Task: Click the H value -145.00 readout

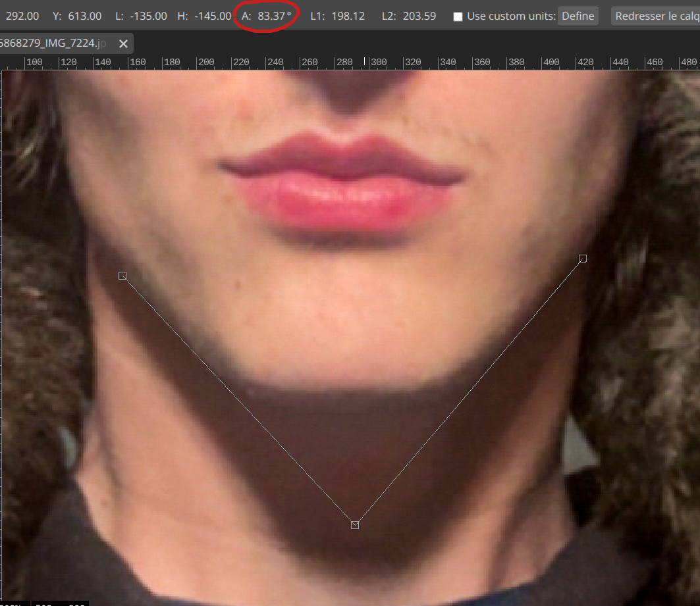Action: tap(213, 16)
